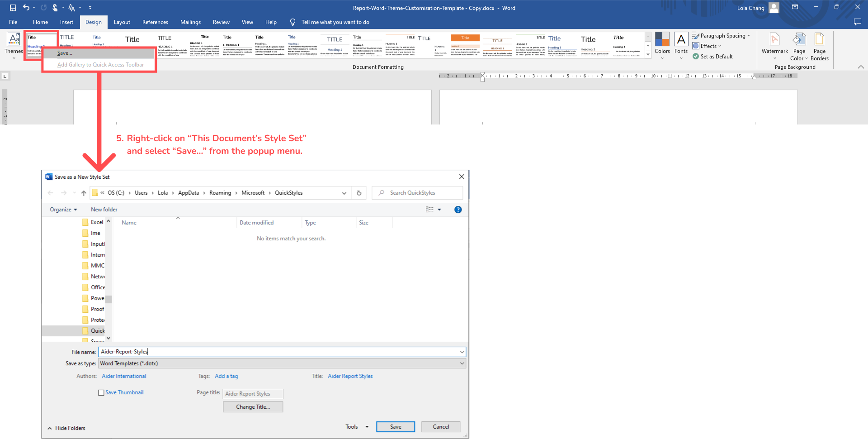Open the Themes gallery

click(14, 45)
